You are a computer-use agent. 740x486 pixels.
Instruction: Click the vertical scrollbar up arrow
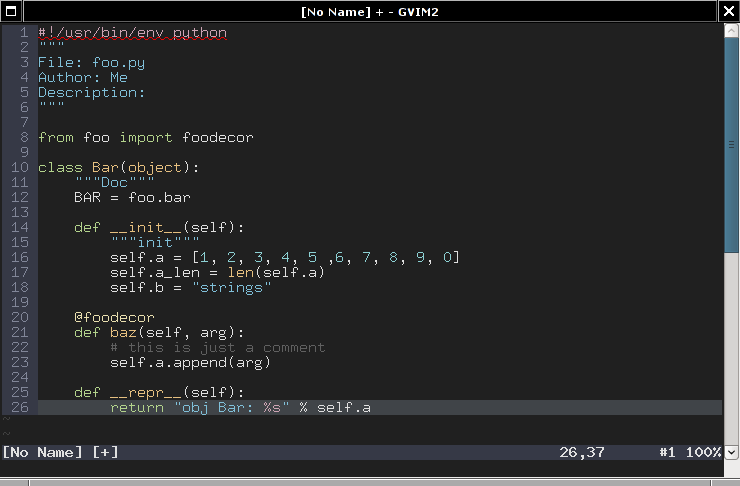[x=731, y=31]
